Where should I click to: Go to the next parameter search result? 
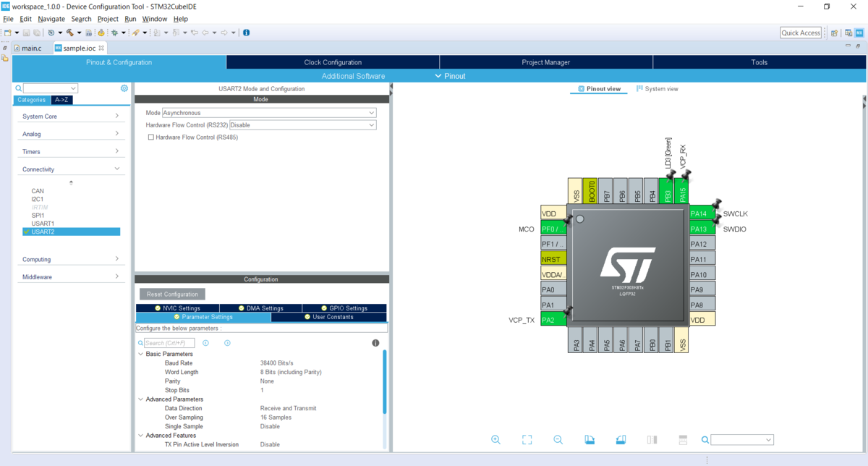(227, 343)
